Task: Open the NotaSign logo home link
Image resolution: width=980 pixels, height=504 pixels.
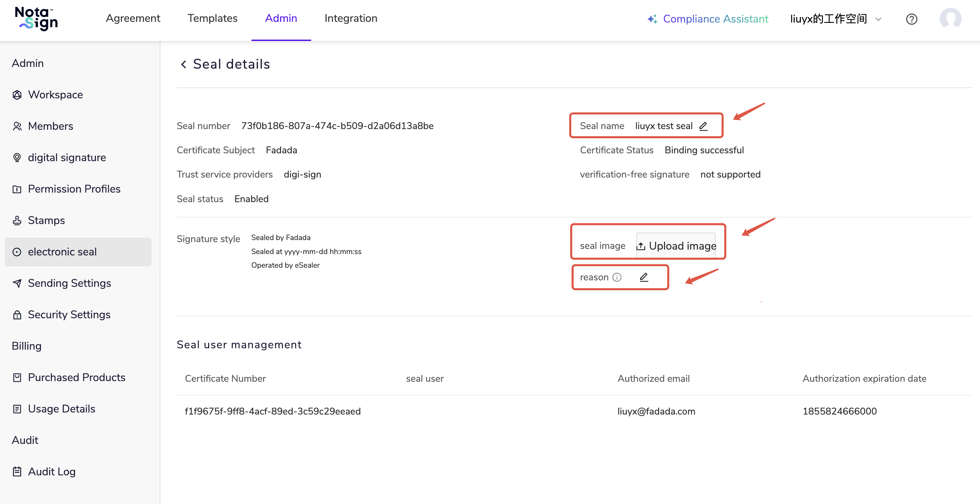Action: (36, 18)
